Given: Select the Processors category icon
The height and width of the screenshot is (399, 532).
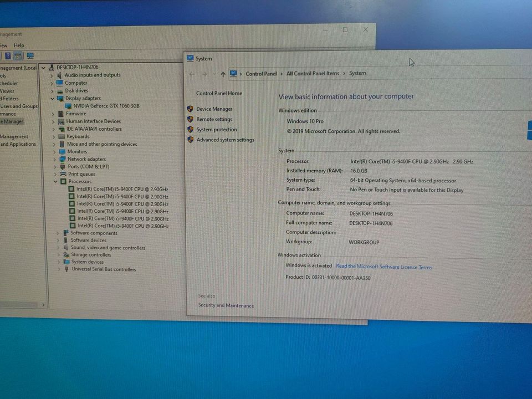Looking at the screenshot, I should [63, 182].
